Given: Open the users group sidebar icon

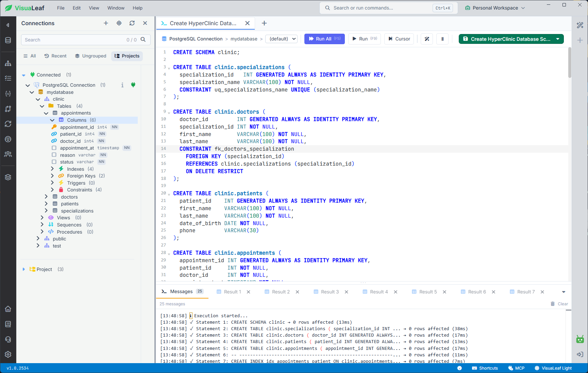Looking at the screenshot, I should 8,154.
